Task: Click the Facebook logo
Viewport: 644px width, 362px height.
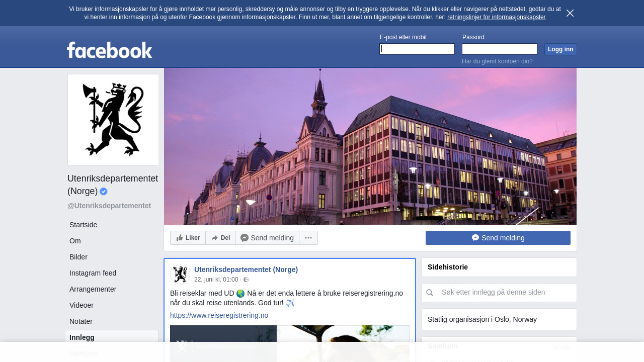Action: click(x=110, y=50)
